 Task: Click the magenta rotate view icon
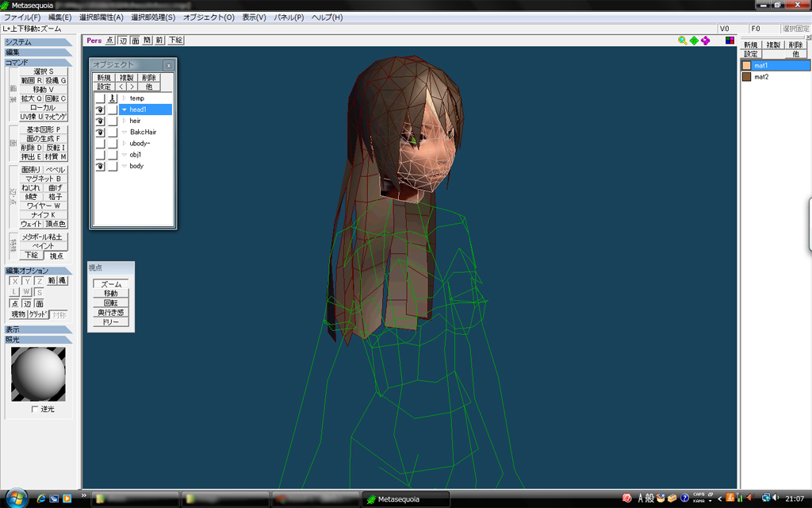705,40
